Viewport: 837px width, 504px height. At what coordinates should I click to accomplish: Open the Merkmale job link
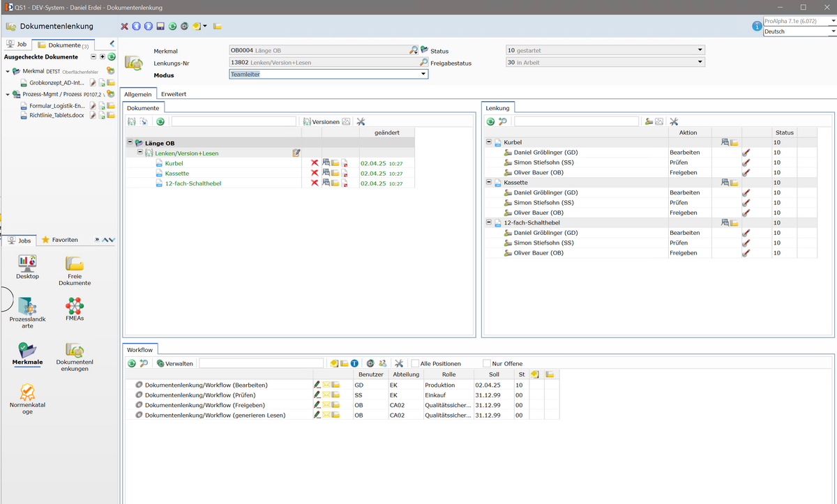tap(27, 354)
